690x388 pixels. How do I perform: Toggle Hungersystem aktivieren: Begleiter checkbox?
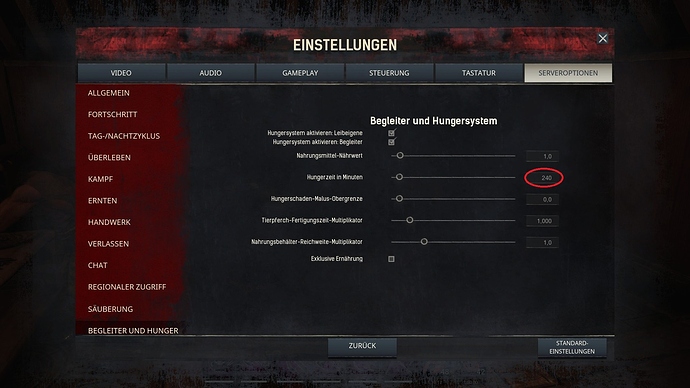391,142
